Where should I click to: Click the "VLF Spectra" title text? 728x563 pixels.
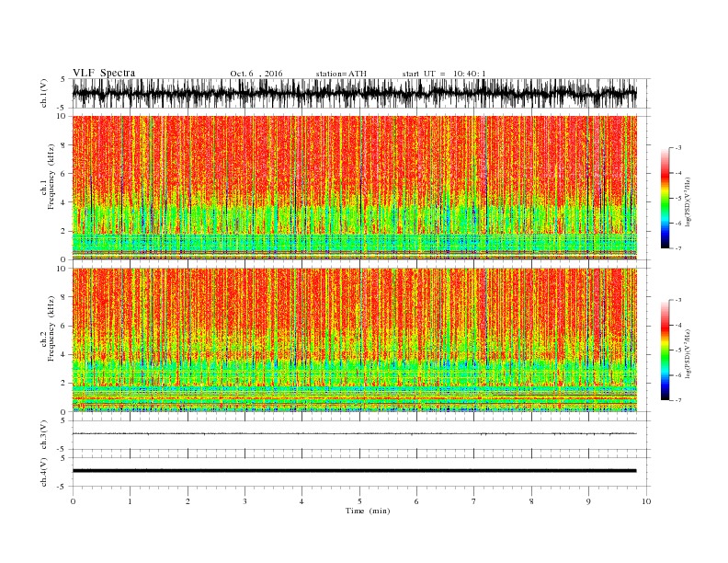pyautogui.click(x=104, y=73)
